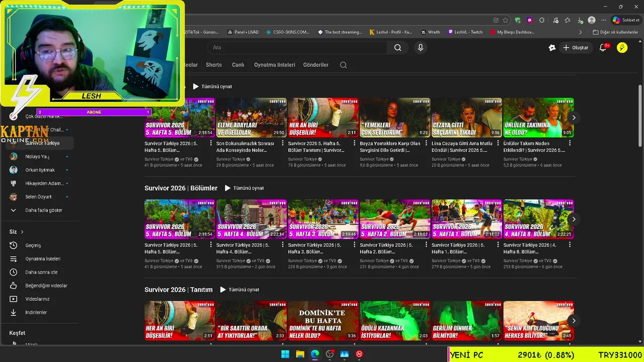Image resolution: width=644 pixels, height=362 pixels.
Task: Open File Explorer from the taskbar
Action: (300, 354)
